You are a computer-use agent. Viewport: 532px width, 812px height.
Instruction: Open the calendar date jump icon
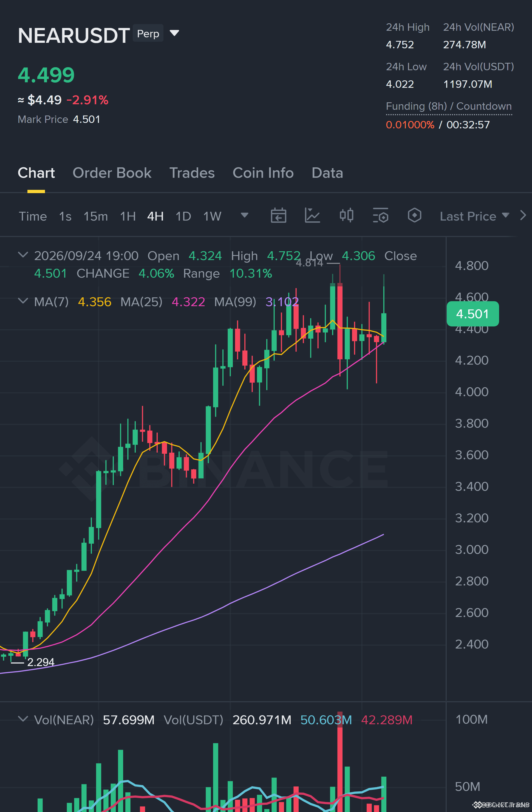[278, 215]
